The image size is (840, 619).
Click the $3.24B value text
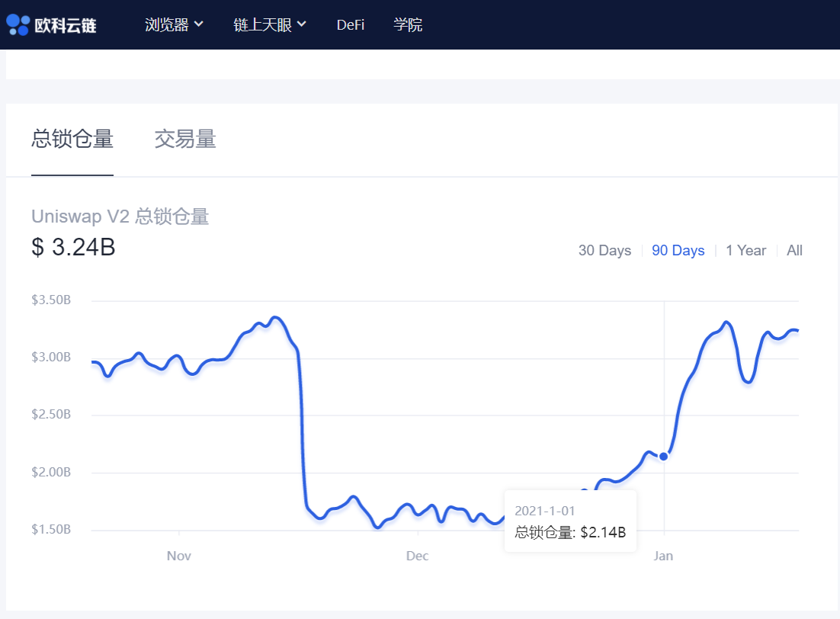pyautogui.click(x=74, y=247)
